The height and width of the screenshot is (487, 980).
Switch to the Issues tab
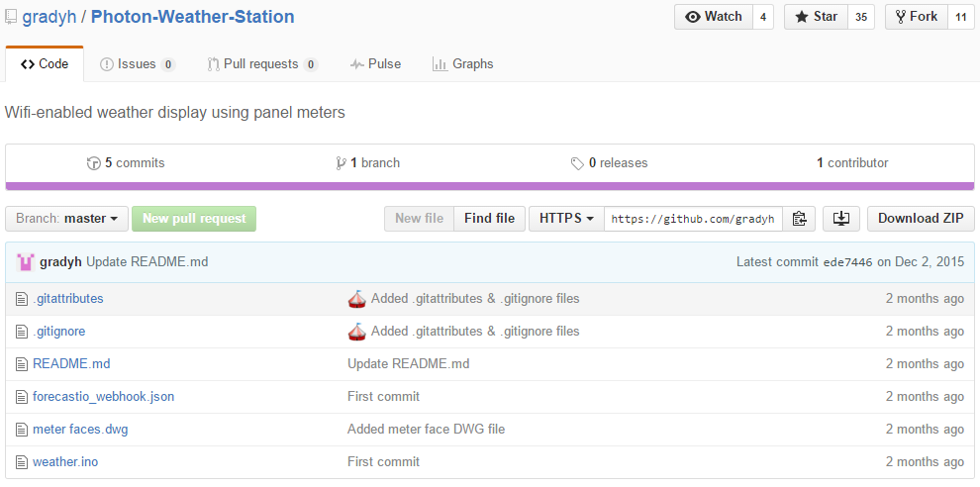point(138,63)
